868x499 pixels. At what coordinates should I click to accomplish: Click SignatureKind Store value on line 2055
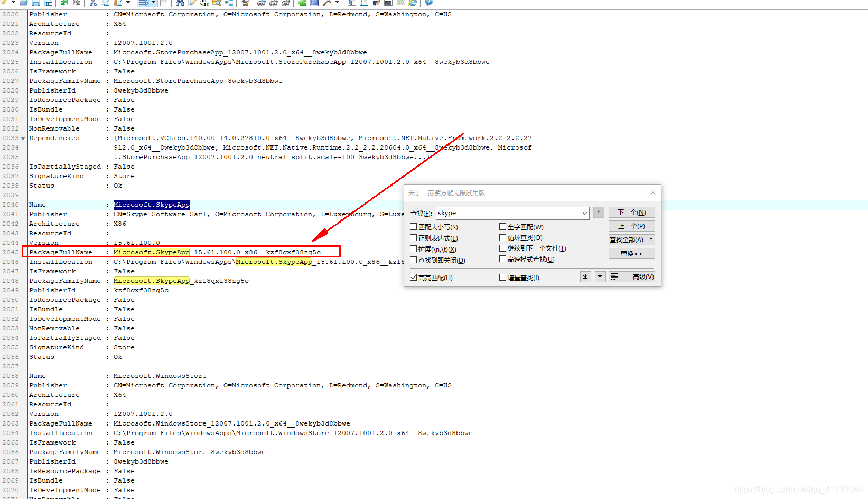point(124,347)
